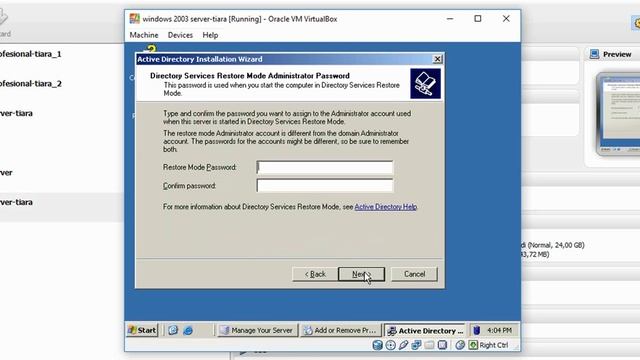The image size is (640, 360).
Task: Click the optical disc icon in VirtualBox status bar
Action: click(x=391, y=345)
